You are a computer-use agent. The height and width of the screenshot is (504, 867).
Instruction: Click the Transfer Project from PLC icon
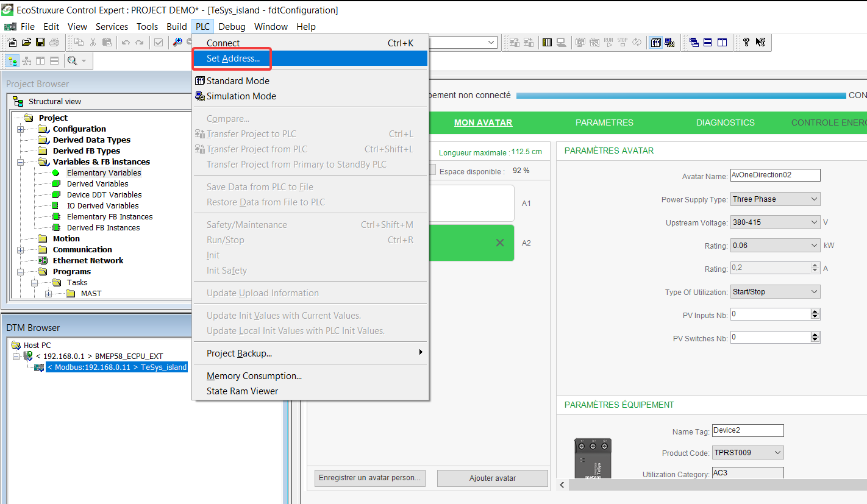click(x=529, y=42)
